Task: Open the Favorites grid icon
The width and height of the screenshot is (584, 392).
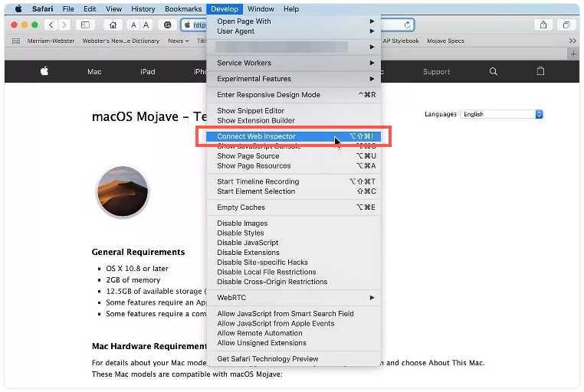Action: point(16,41)
